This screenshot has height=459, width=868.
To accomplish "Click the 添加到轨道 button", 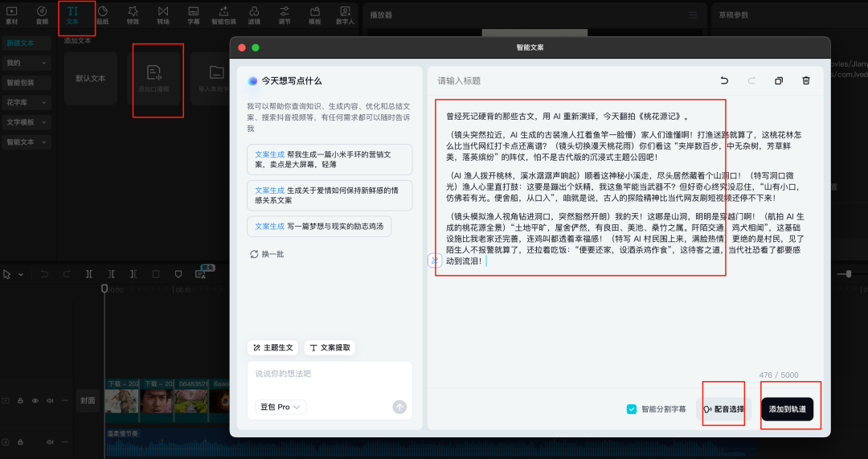I will pyautogui.click(x=787, y=409).
